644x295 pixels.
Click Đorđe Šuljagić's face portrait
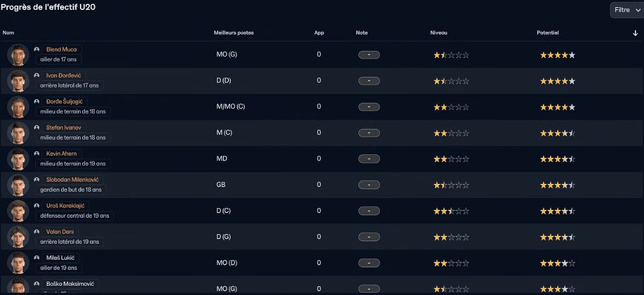click(x=18, y=107)
